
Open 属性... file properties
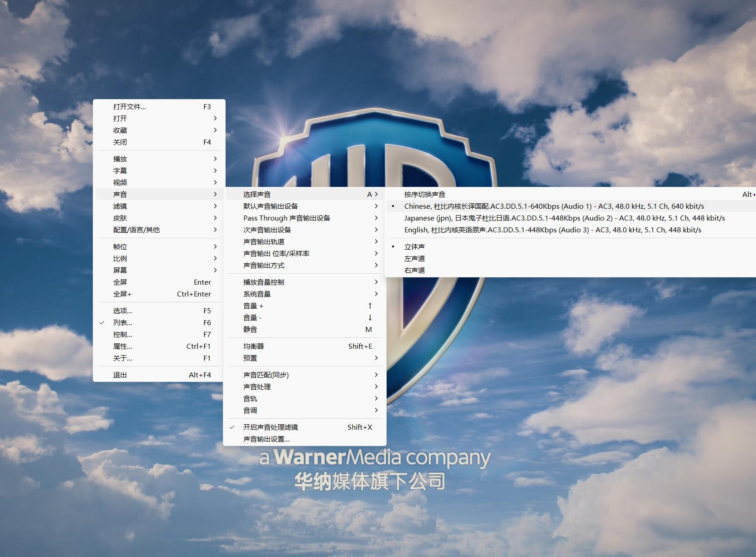[x=159, y=346]
